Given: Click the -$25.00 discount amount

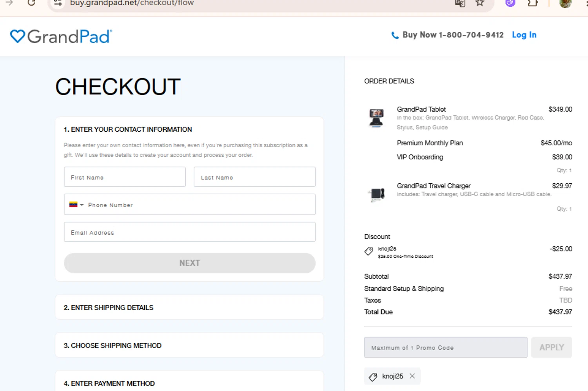Looking at the screenshot, I should (561, 249).
